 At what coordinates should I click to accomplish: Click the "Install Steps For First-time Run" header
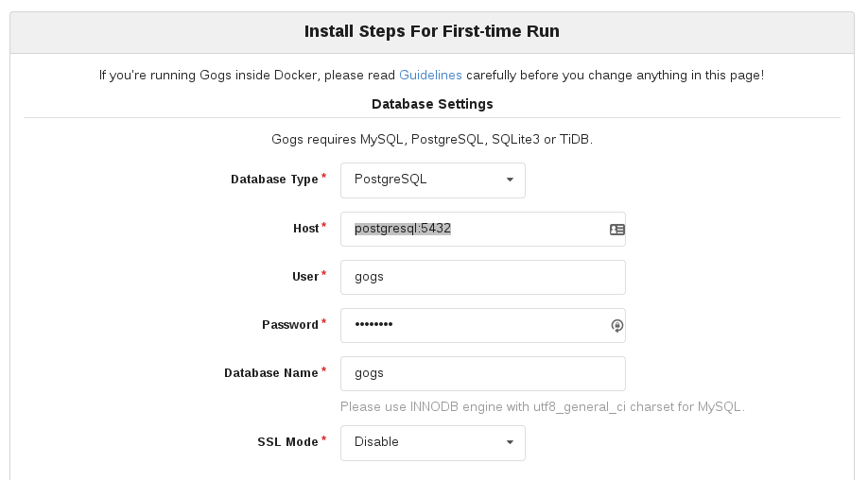(432, 31)
